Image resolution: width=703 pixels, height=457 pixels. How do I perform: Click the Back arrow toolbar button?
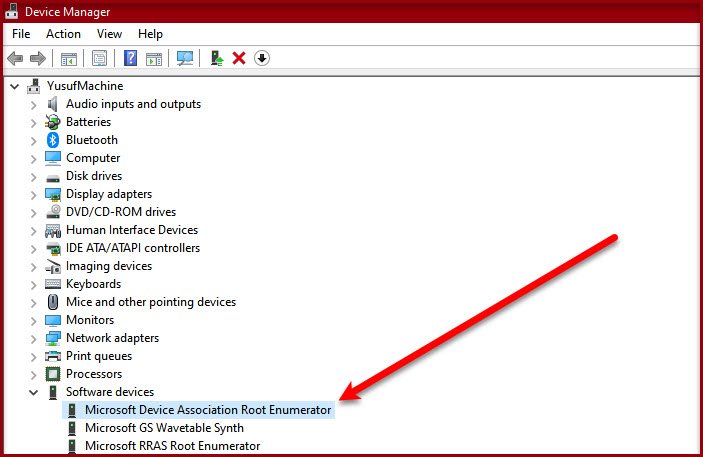15,58
